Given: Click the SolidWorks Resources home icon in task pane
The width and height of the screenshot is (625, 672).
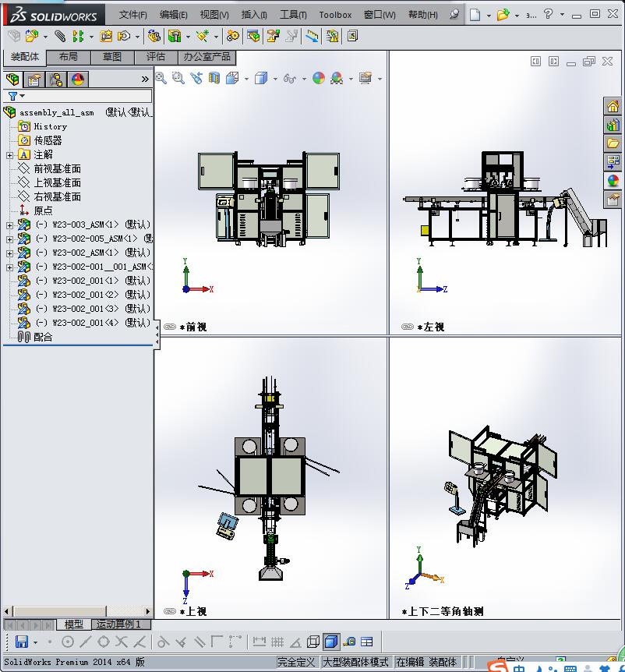Looking at the screenshot, I should (x=613, y=106).
